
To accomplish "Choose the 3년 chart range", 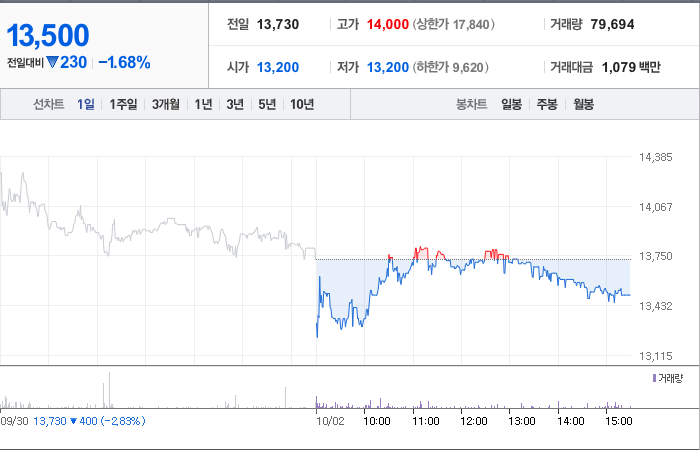I will pos(235,104).
